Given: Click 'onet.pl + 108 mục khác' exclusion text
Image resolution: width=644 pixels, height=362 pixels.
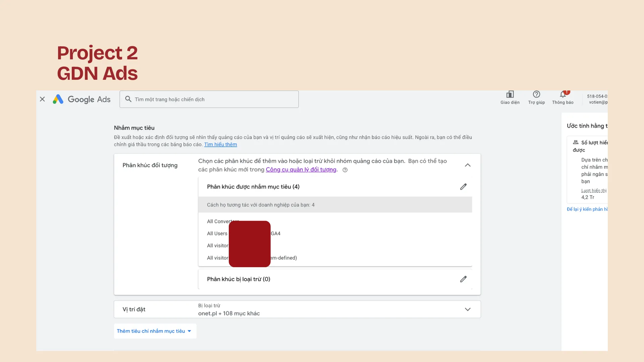Looking at the screenshot, I should (229, 313).
